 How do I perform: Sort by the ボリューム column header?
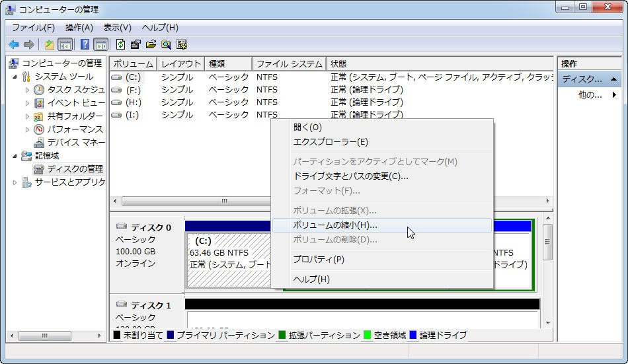click(x=133, y=63)
